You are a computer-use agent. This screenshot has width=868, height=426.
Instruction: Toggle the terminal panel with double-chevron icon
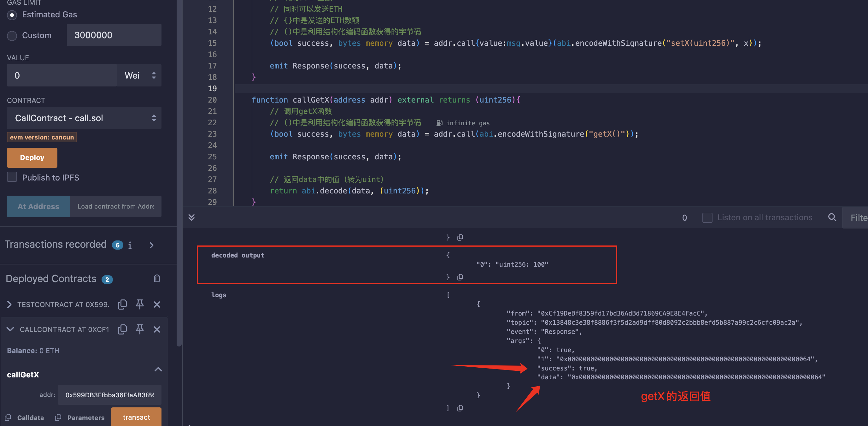click(191, 217)
